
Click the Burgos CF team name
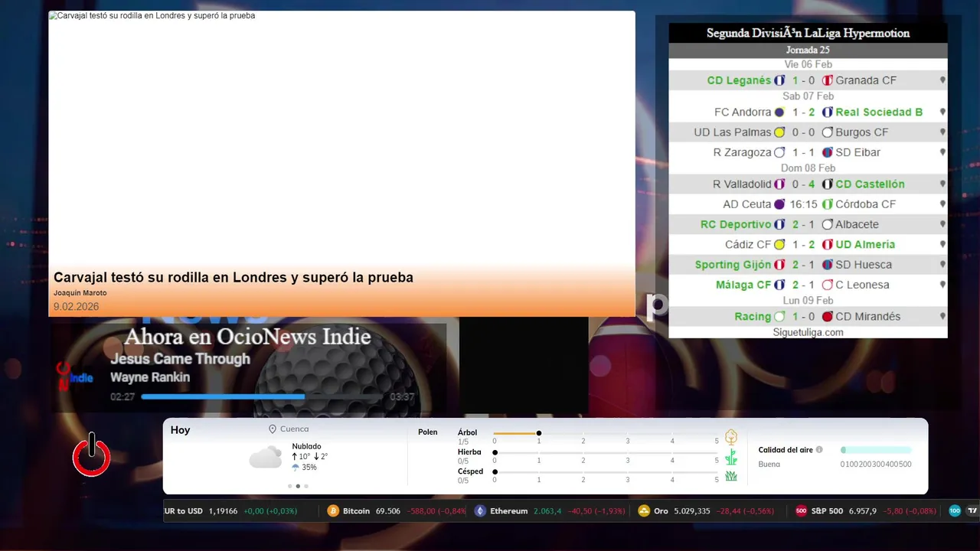pyautogui.click(x=862, y=132)
